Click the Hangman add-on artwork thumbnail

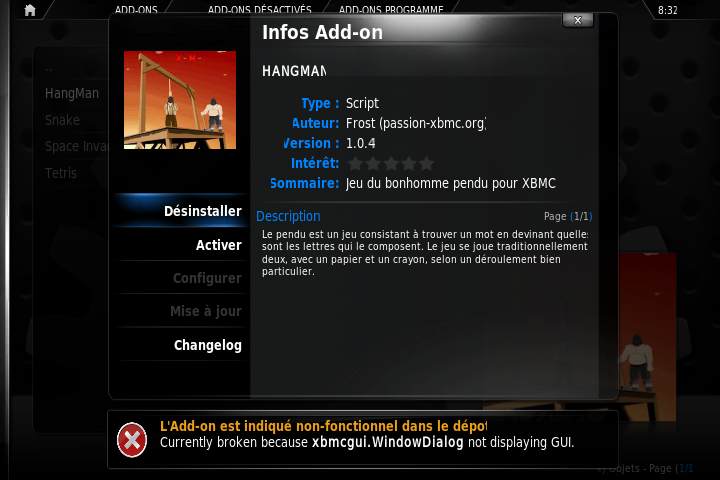point(180,100)
